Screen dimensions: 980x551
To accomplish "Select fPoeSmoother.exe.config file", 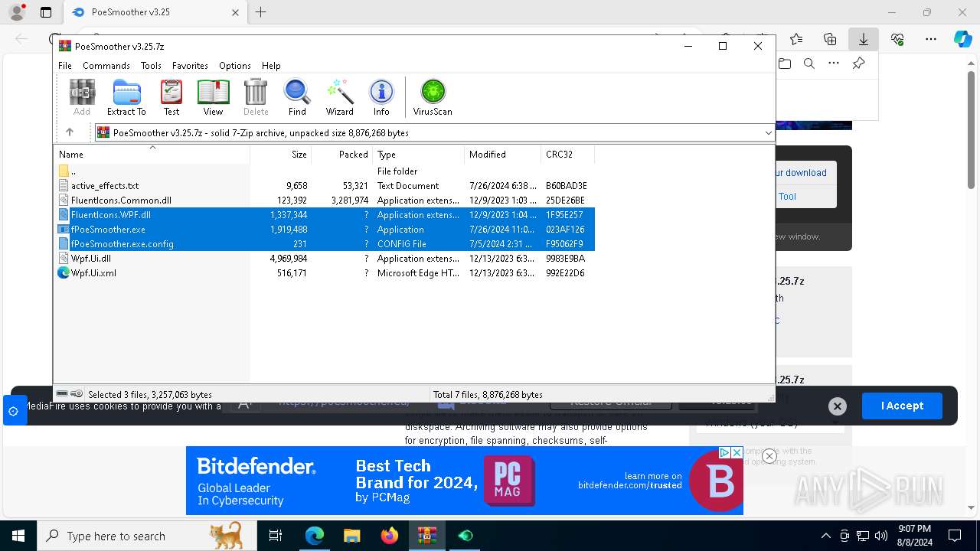I will coord(325,244).
